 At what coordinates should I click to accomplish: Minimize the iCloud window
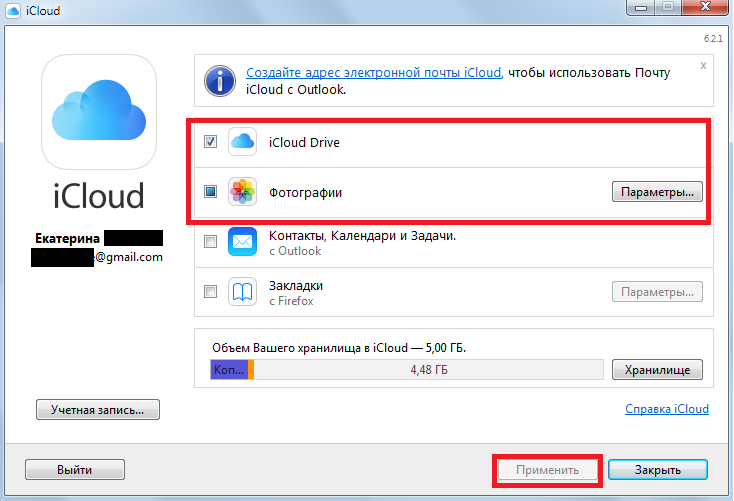coord(640,7)
